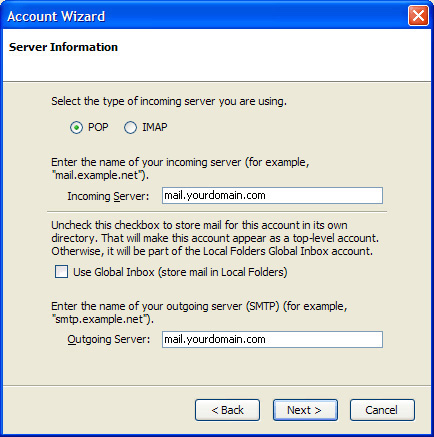
Task: Click the Server Information heading
Action: coord(63,47)
